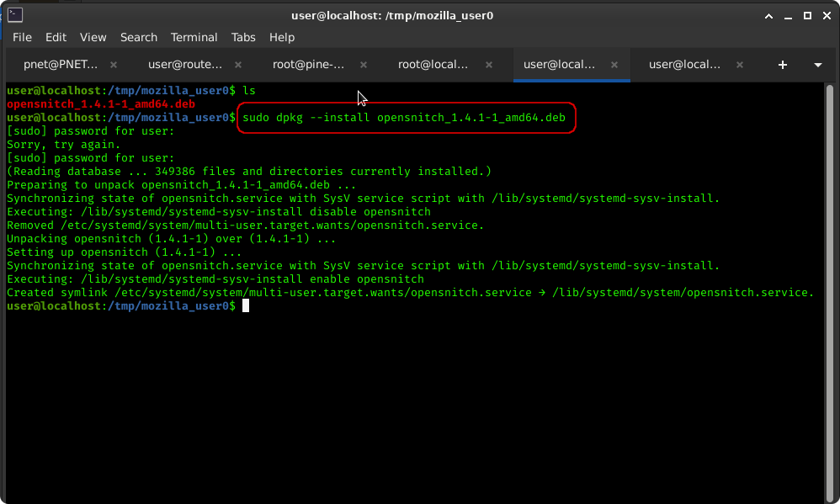840x504 pixels.
Task: Click the window title 'user@localhost: /tmp/mozilla_user0'
Action: pyautogui.click(x=392, y=15)
